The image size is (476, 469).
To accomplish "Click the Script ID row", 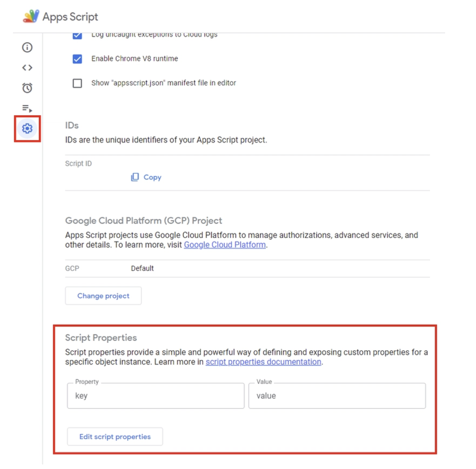I will 78,163.
